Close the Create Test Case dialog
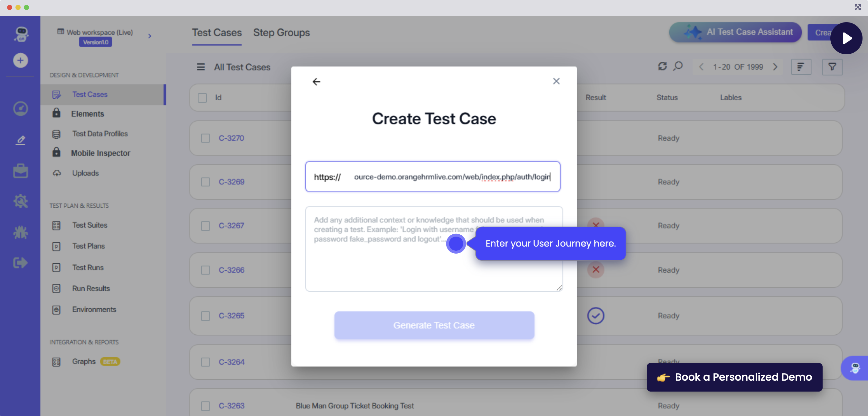Screen dimensions: 868x416 [556, 81]
